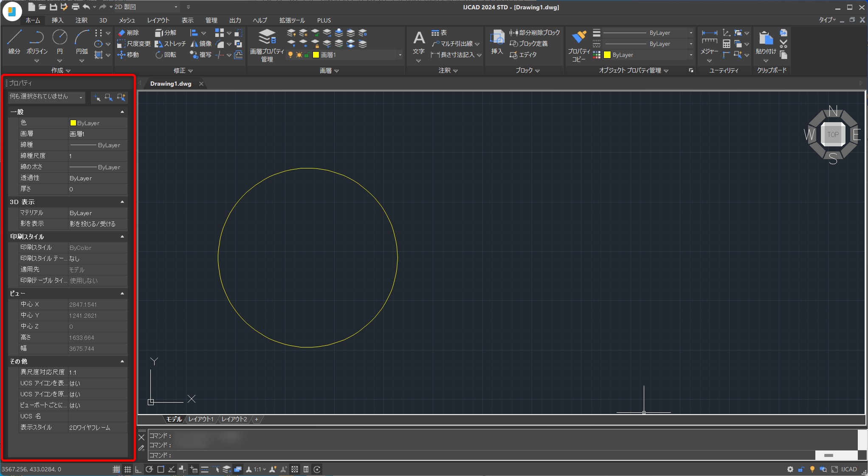Click inside the コマンド command input line
Image resolution: width=868 pixels, height=476 pixels.
click(255, 455)
